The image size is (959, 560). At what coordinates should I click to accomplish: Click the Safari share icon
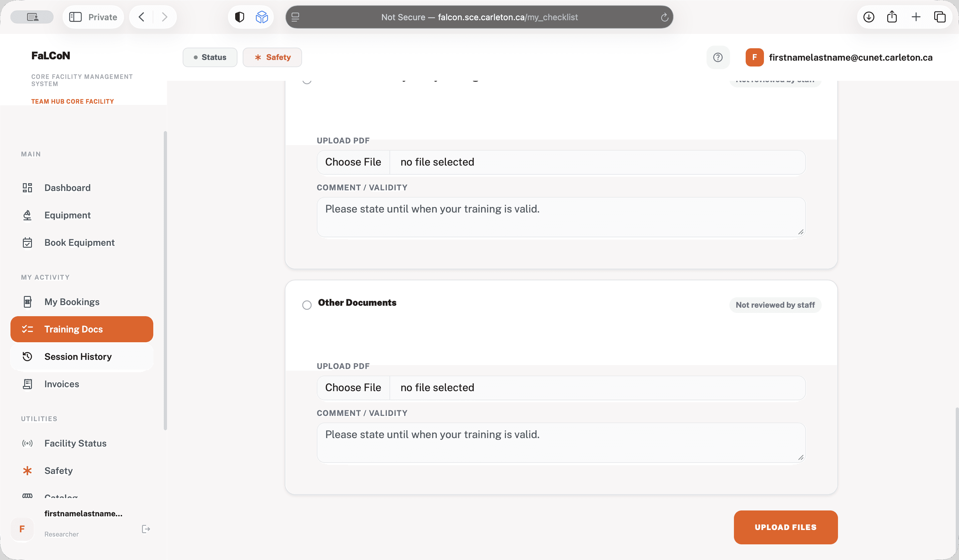(x=892, y=17)
